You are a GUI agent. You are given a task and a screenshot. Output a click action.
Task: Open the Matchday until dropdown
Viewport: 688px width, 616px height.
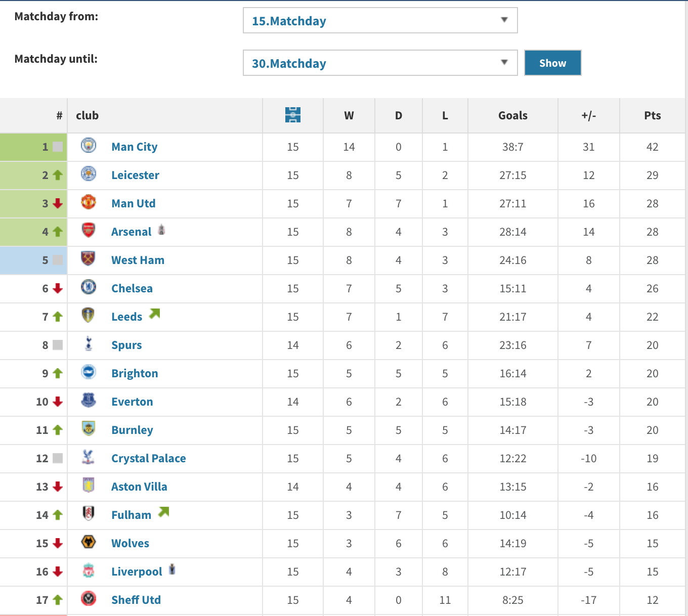[x=380, y=63]
